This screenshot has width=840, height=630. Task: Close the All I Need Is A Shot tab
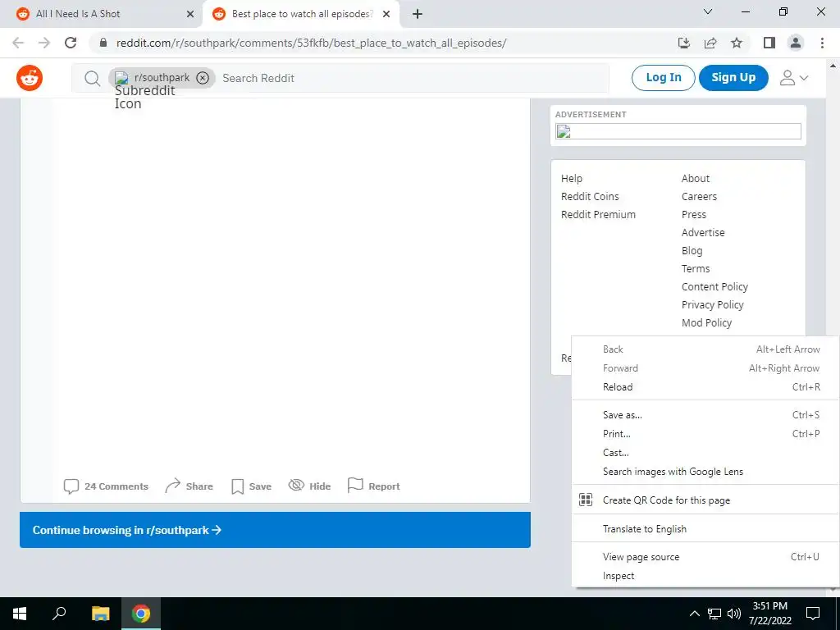coord(190,15)
